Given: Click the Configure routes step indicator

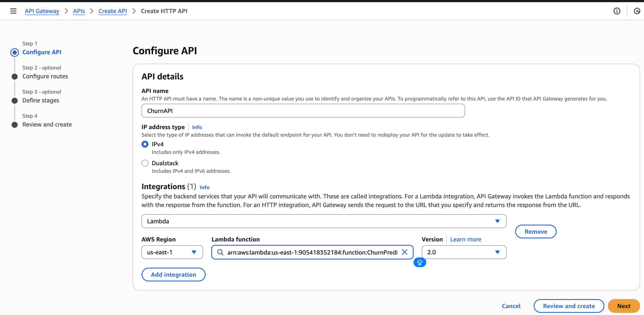Looking at the screenshot, I should tap(14, 76).
